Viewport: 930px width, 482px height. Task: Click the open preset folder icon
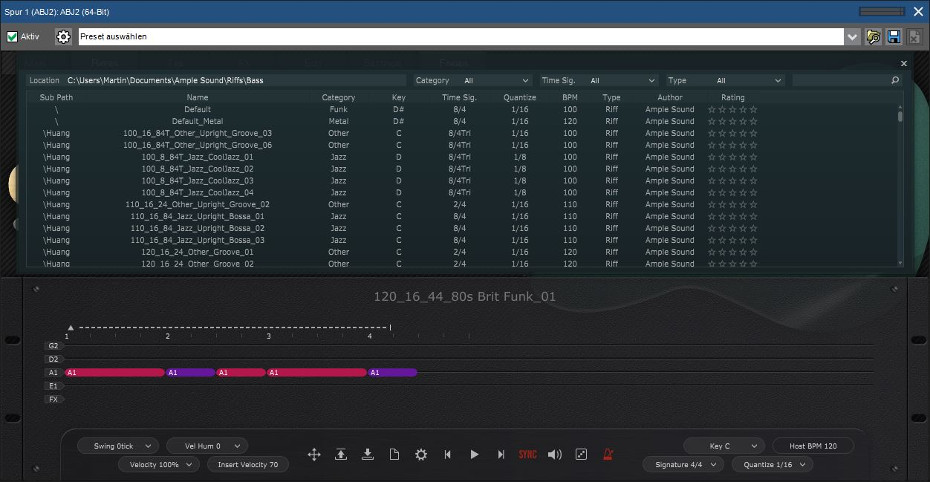[874, 37]
